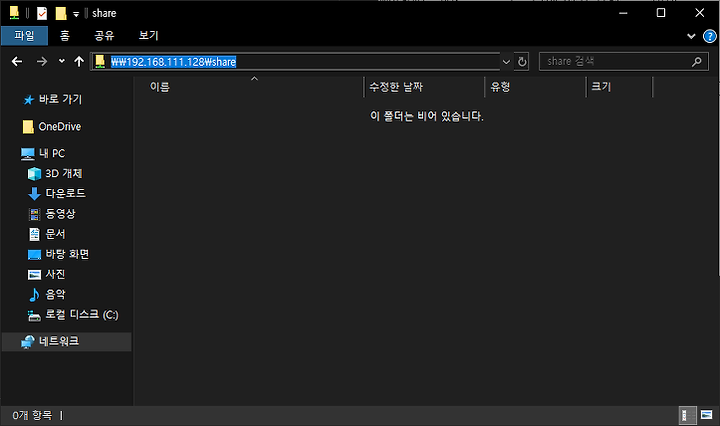Screen dimensions: 720x426
Task: Open the address bar history dropdown
Action: coord(506,62)
